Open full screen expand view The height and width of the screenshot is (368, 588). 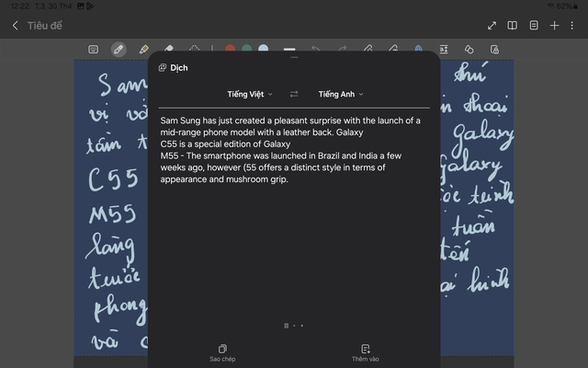pos(492,26)
